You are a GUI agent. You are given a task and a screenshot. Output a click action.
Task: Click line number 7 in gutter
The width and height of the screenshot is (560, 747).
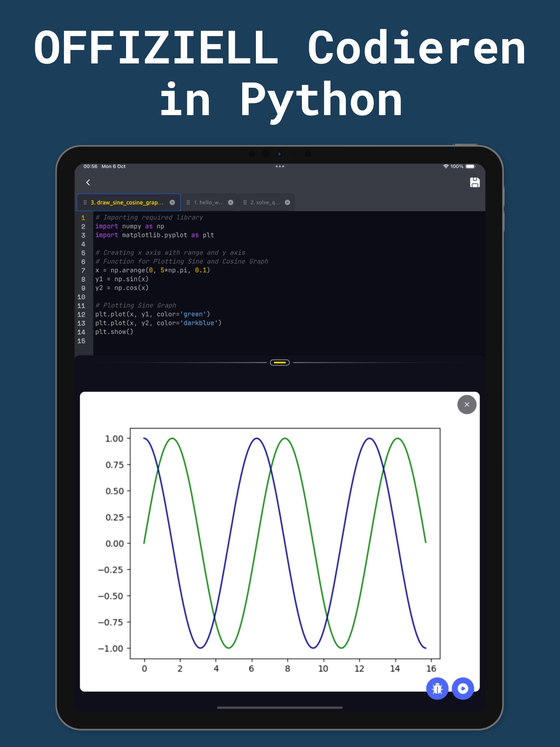coord(83,270)
